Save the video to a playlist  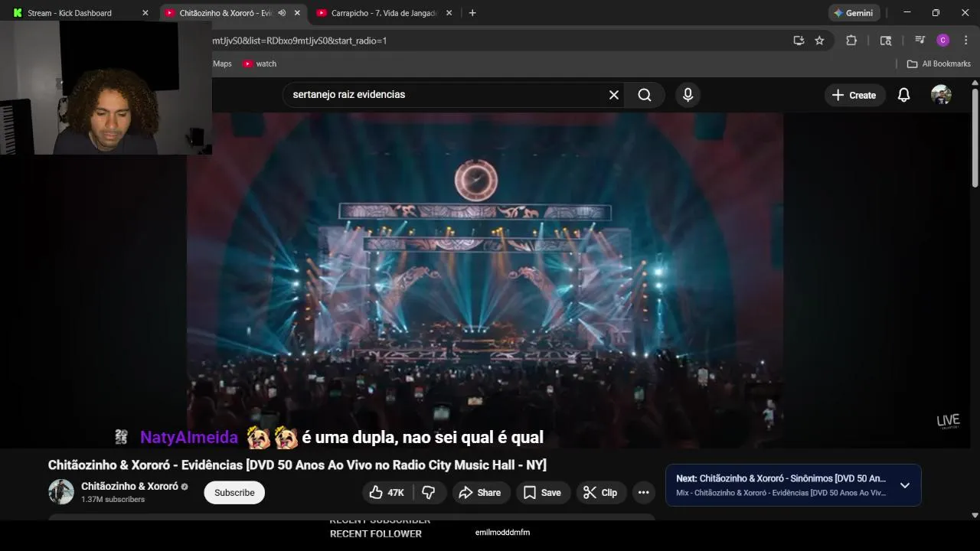click(x=542, y=493)
